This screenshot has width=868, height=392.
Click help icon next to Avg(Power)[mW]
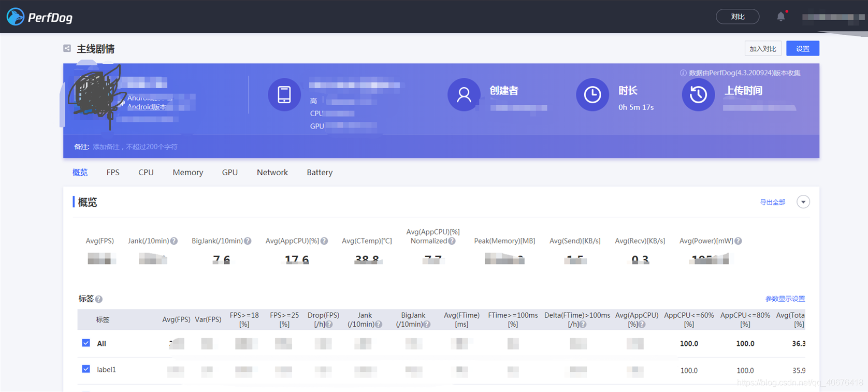tap(739, 241)
